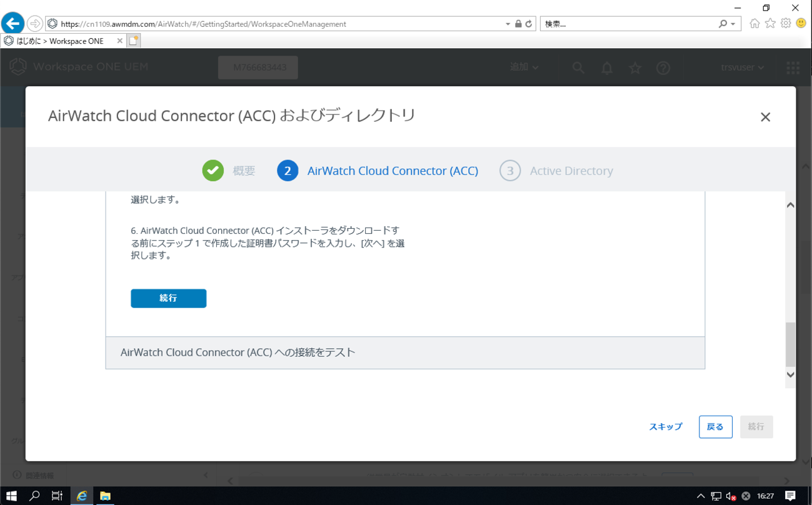
Task: Close the ACC dialog with X
Action: (x=765, y=117)
